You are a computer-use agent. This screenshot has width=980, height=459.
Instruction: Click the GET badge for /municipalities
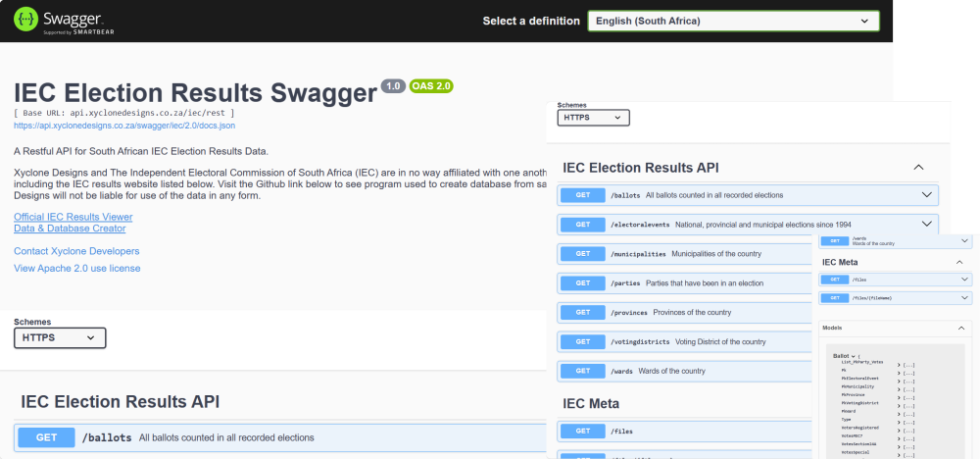tap(582, 254)
